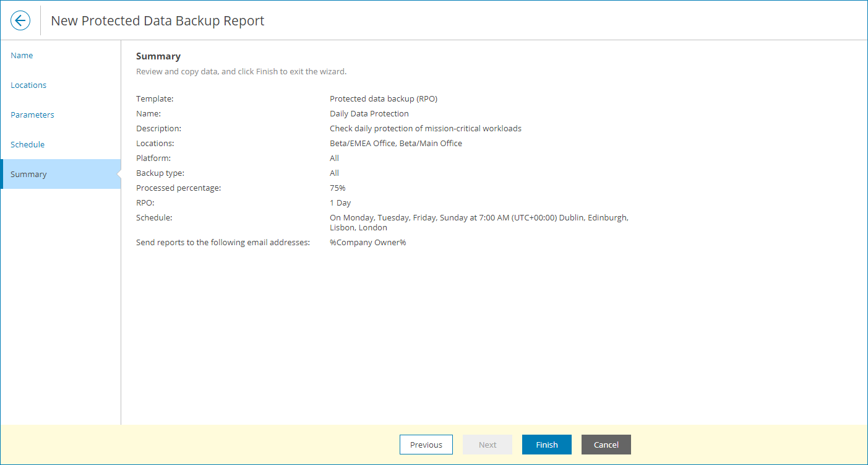Click the 'Locations:' label in the summary
This screenshot has height=465, width=868.
(x=155, y=143)
